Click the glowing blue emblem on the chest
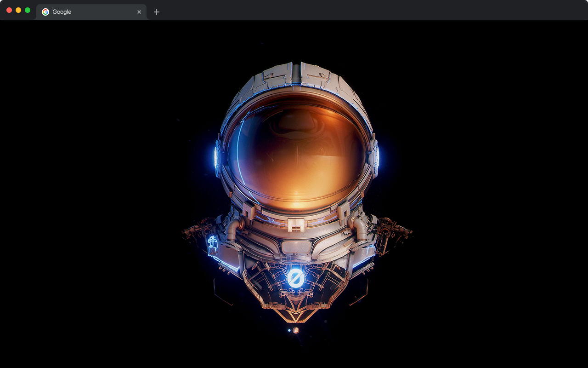Image resolution: width=588 pixels, height=368 pixels. coord(295,278)
